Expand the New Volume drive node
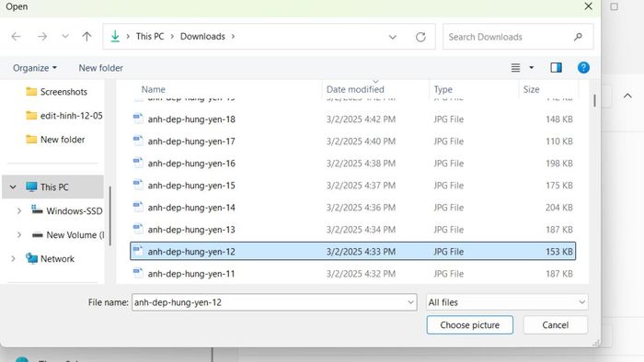Screen dimensions: 644x362 [x=19, y=235]
